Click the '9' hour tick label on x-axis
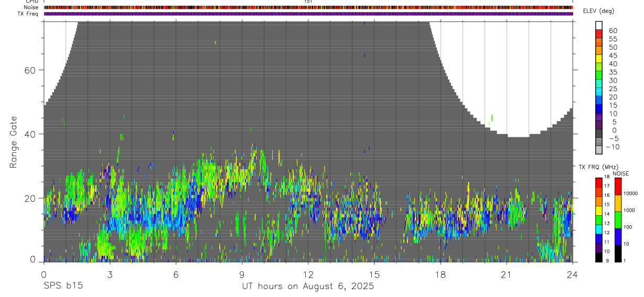Image resolution: width=644 pixels, height=297 pixels. 242,274
